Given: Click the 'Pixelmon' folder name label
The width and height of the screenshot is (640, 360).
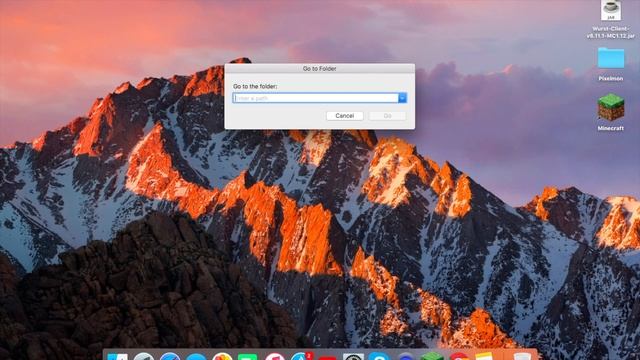Looking at the screenshot, I should pos(611,78).
